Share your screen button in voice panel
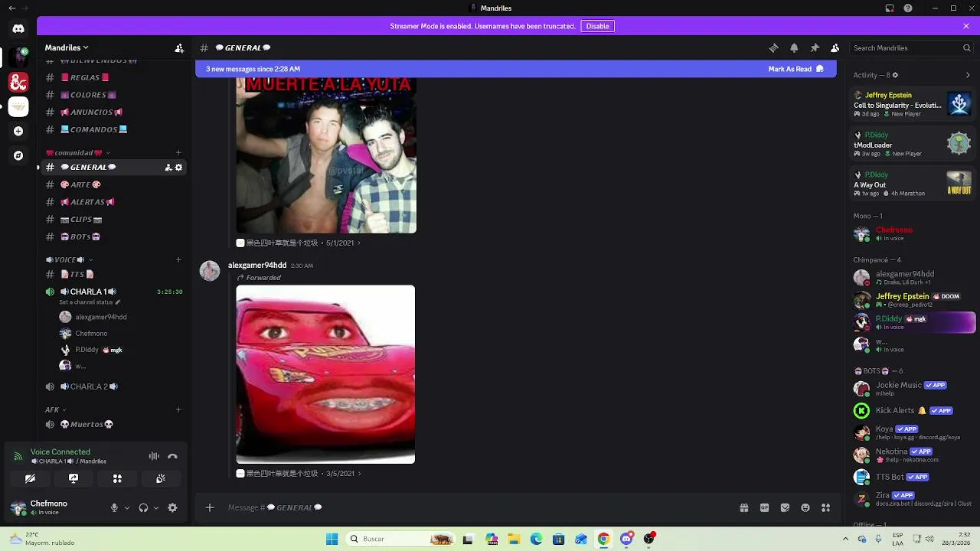Image resolution: width=980 pixels, height=551 pixels. 73,478
